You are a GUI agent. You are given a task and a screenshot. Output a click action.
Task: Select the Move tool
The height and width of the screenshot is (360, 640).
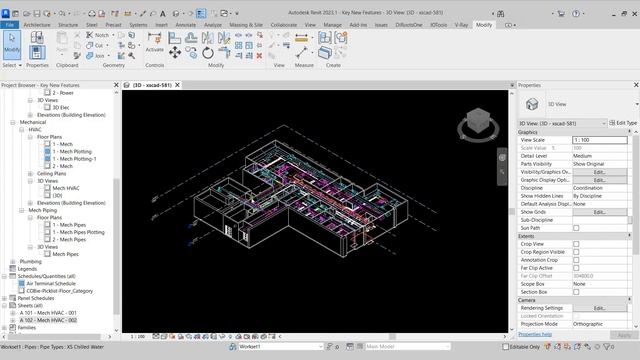click(175, 52)
